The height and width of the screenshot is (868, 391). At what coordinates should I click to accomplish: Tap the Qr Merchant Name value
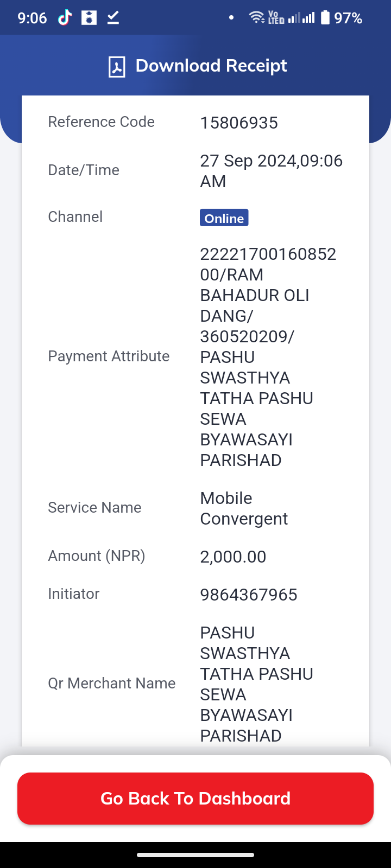(257, 684)
